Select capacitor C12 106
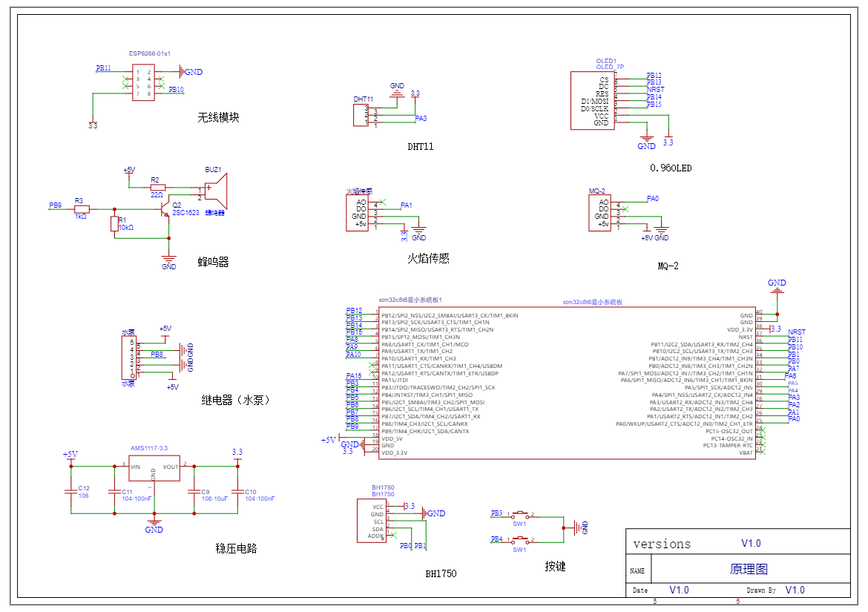 click(x=70, y=491)
